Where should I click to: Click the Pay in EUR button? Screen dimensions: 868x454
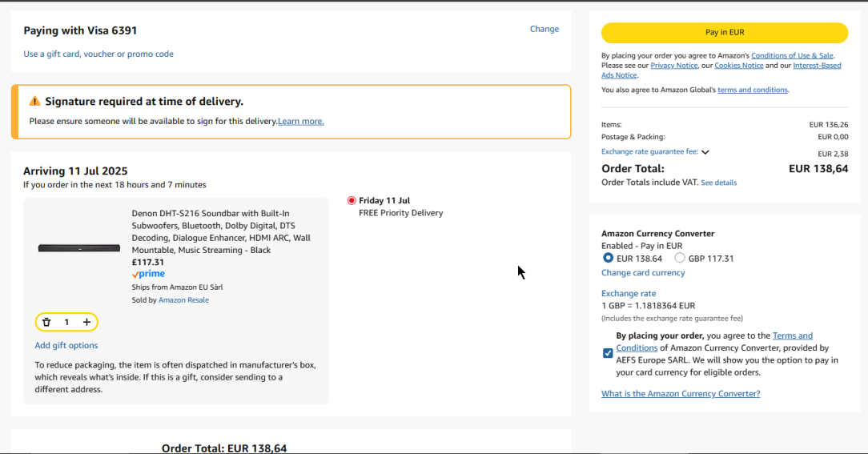pyautogui.click(x=725, y=33)
